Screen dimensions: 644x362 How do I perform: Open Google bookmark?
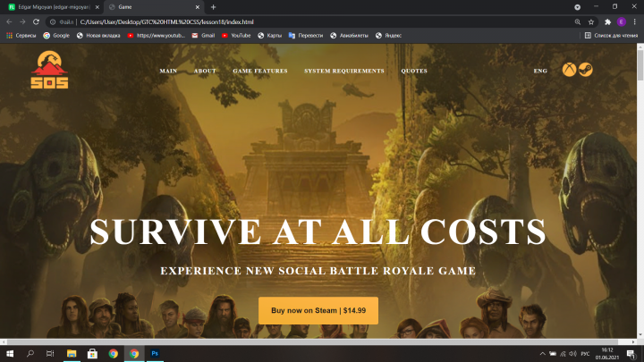coord(56,36)
